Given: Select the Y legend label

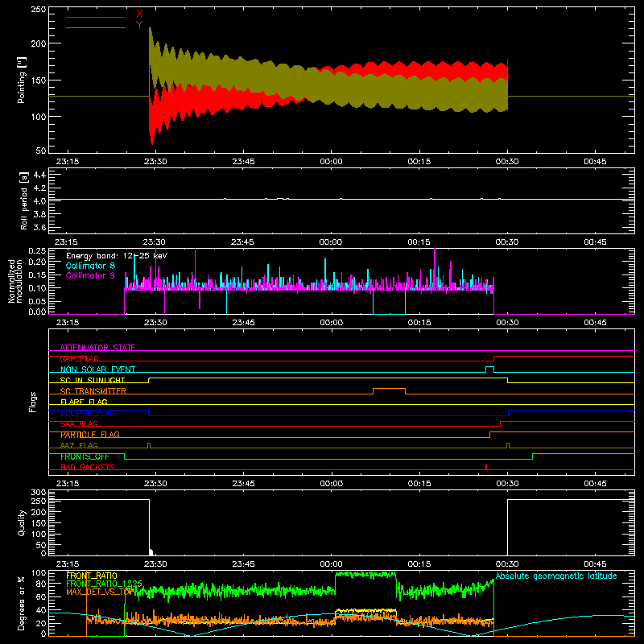Looking at the screenshot, I should pyautogui.click(x=139, y=25).
